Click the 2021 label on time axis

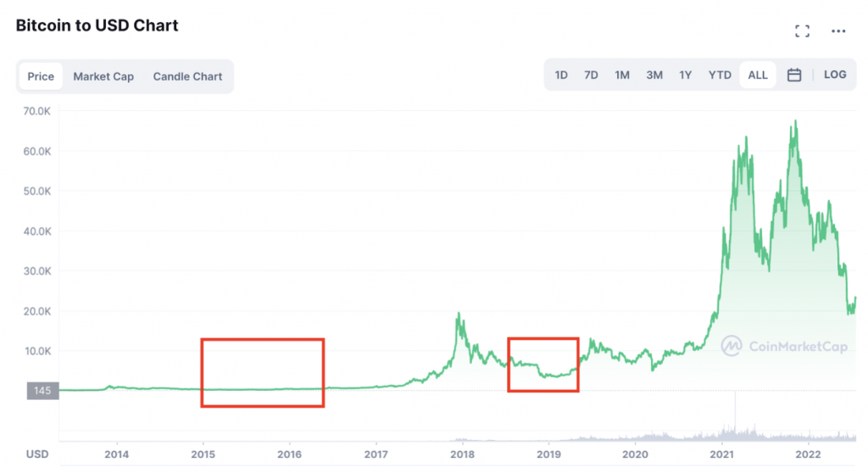721,454
